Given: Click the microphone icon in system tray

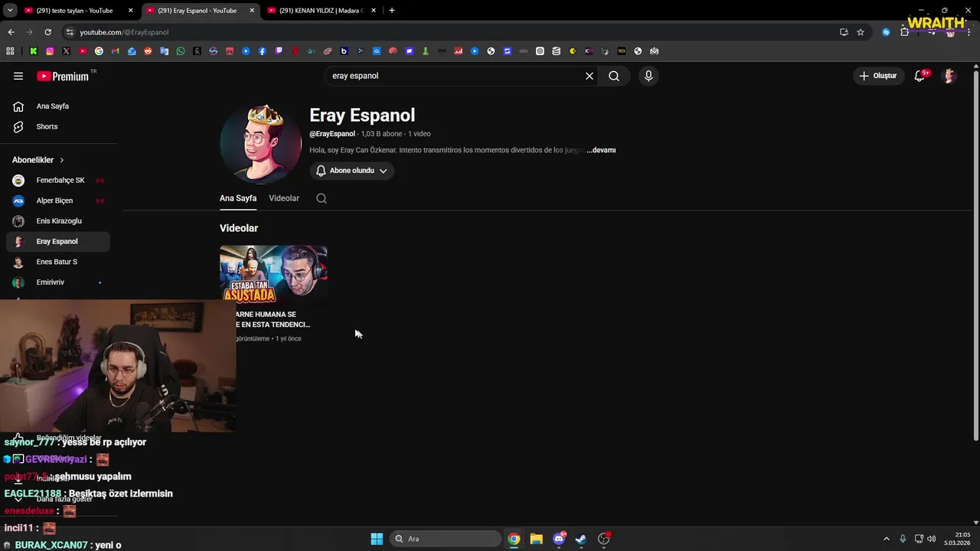Looking at the screenshot, I should pos(903,539).
